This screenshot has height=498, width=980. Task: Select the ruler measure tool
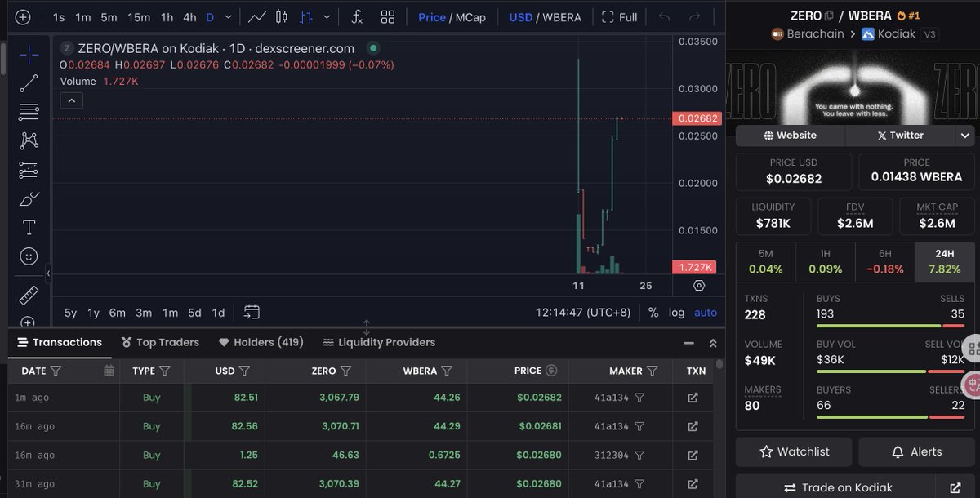(29, 294)
